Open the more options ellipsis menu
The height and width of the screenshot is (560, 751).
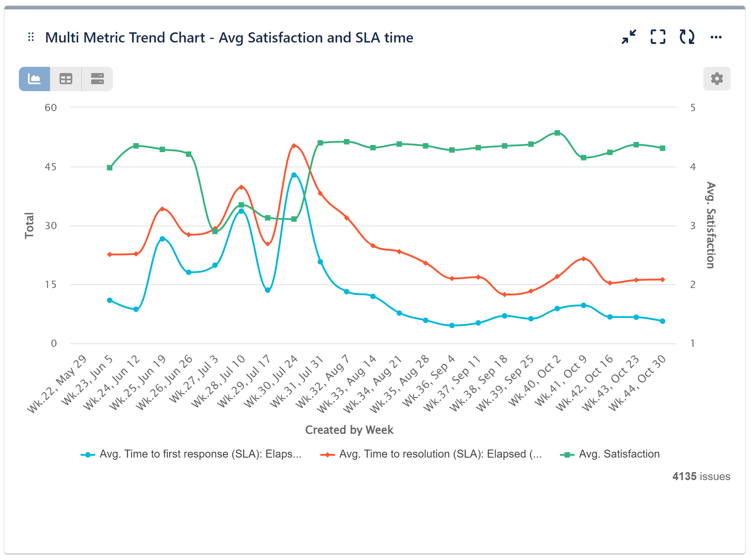715,36
